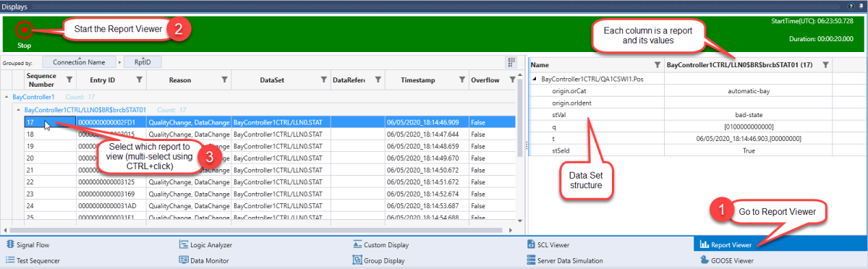
Task: Click timestamp 06/05/2020_18:14:48.659
Action: [422, 146]
